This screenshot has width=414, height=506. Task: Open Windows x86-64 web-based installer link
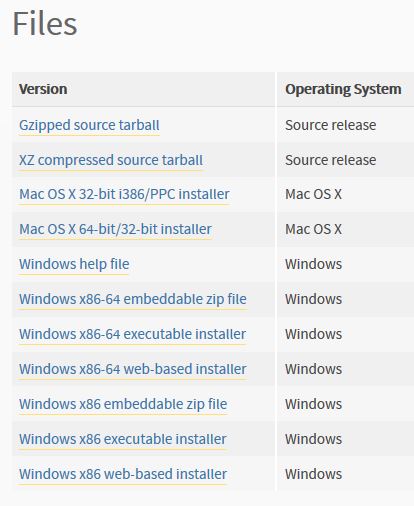click(133, 369)
